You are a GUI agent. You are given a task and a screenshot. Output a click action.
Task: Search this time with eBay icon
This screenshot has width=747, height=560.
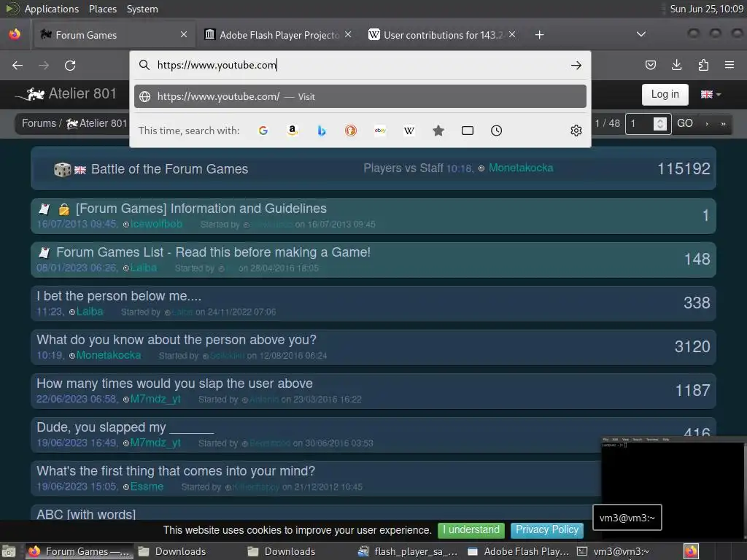pyautogui.click(x=380, y=131)
